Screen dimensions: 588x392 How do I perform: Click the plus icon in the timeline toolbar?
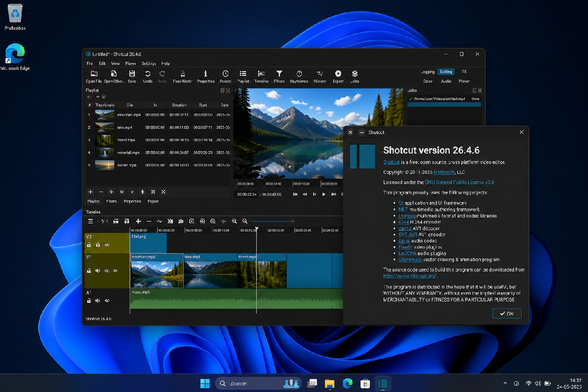[138, 222]
